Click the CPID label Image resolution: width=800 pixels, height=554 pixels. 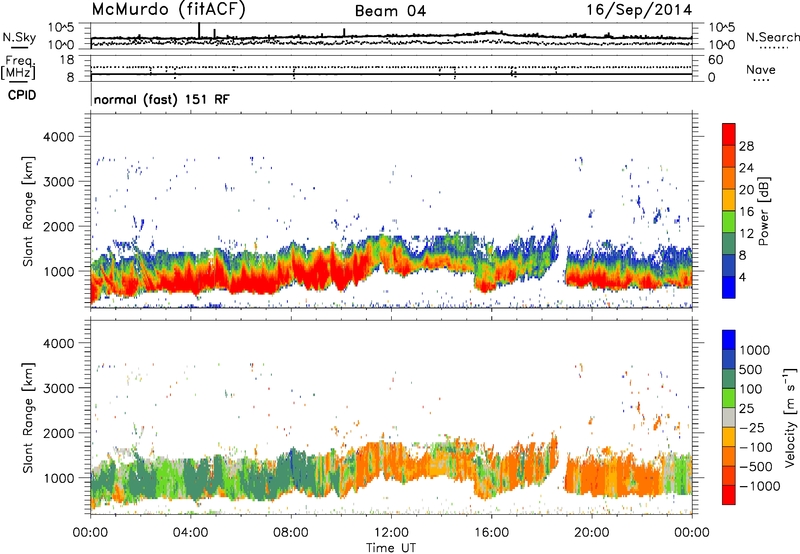(x=22, y=95)
